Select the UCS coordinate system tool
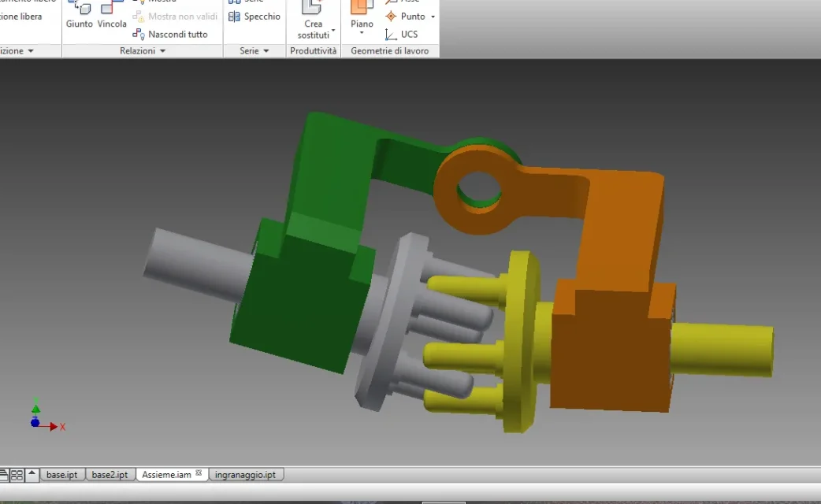 (402, 34)
